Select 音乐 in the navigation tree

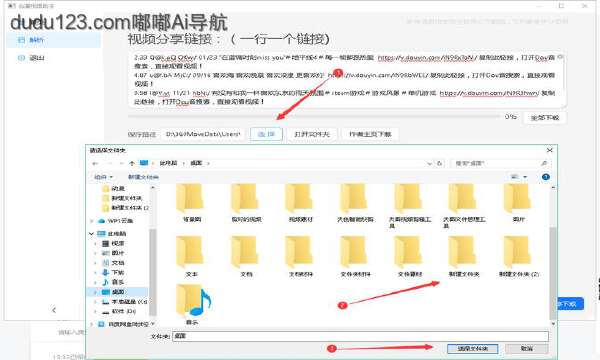click(x=113, y=282)
